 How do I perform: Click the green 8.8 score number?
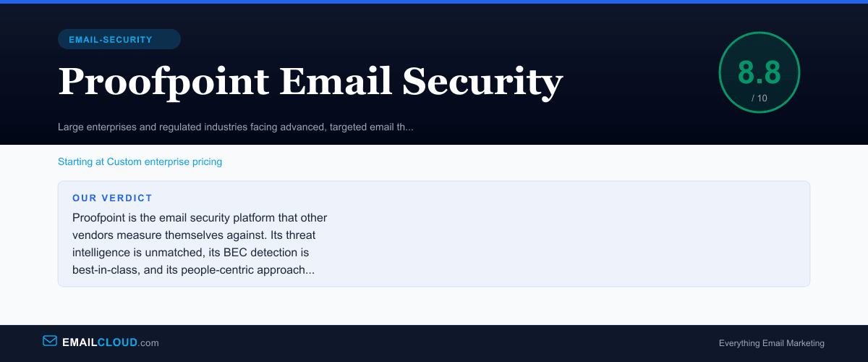pos(759,72)
